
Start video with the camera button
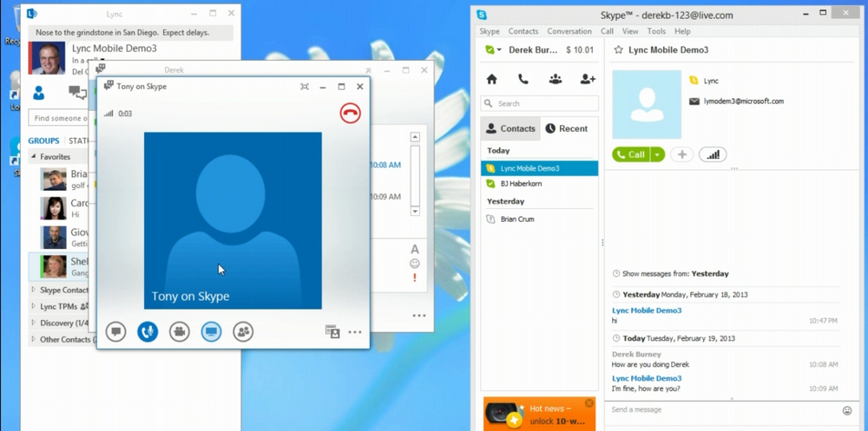(x=180, y=331)
